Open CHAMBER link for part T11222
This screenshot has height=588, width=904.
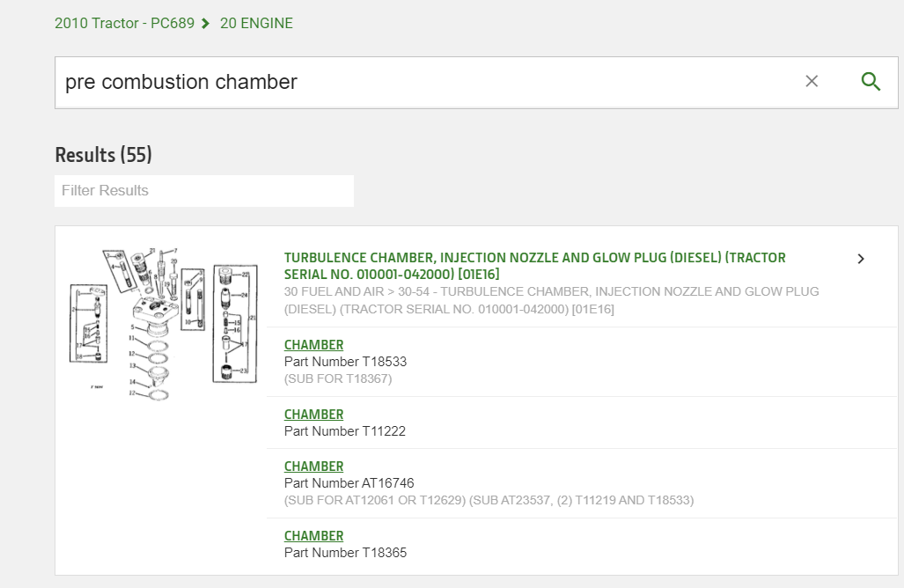(313, 415)
